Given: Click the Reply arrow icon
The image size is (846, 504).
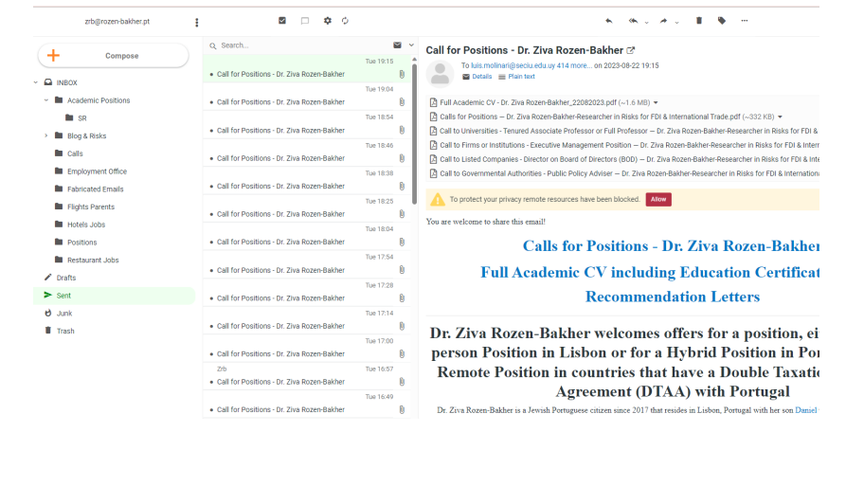Looking at the screenshot, I should 609,21.
